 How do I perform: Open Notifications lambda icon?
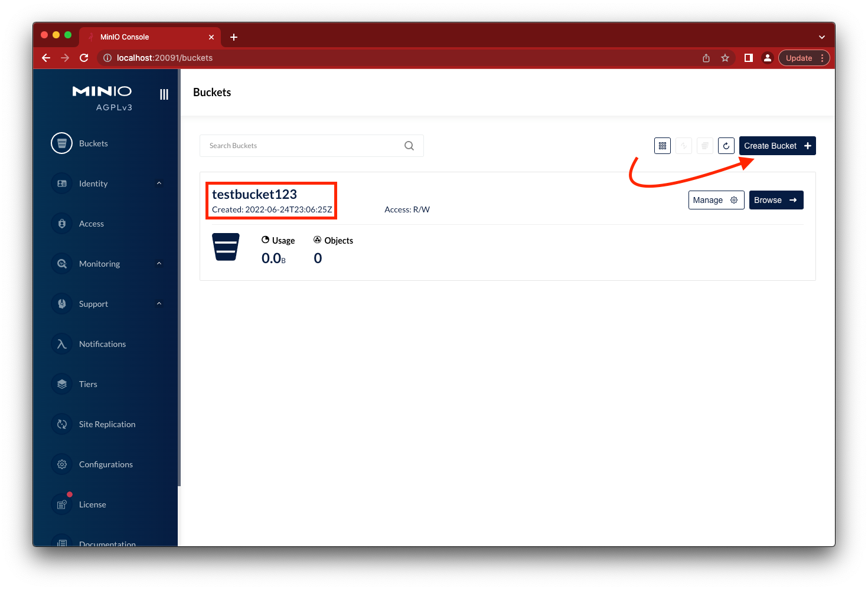(x=61, y=344)
